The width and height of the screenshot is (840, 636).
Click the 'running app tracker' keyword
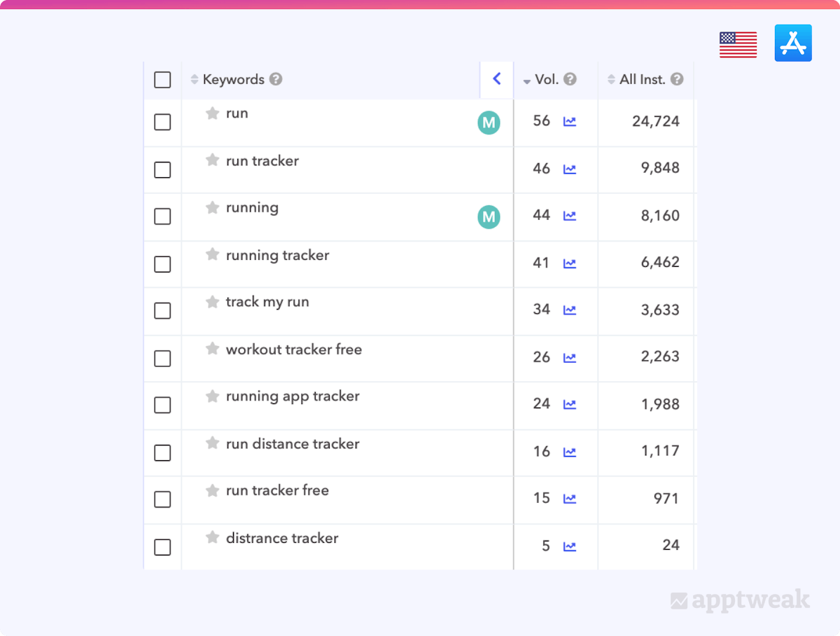(293, 396)
